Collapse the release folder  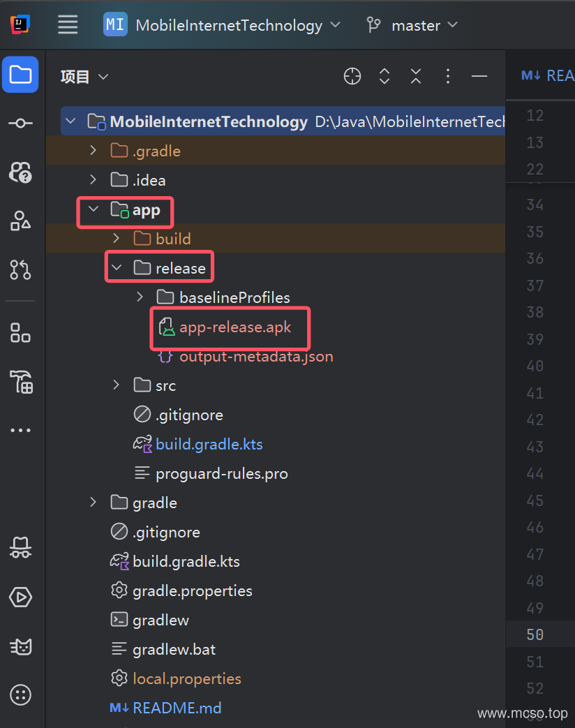pyautogui.click(x=117, y=267)
